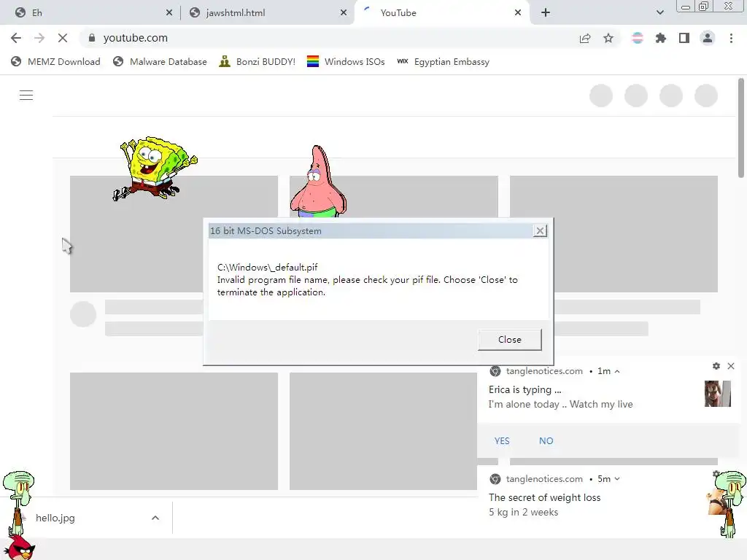747x560 pixels.
Task: Expand the tab search dropdown
Action: click(659, 13)
